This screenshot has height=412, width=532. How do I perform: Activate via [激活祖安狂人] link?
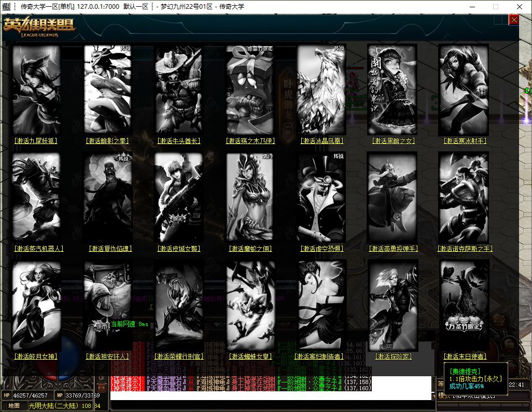(x=107, y=357)
